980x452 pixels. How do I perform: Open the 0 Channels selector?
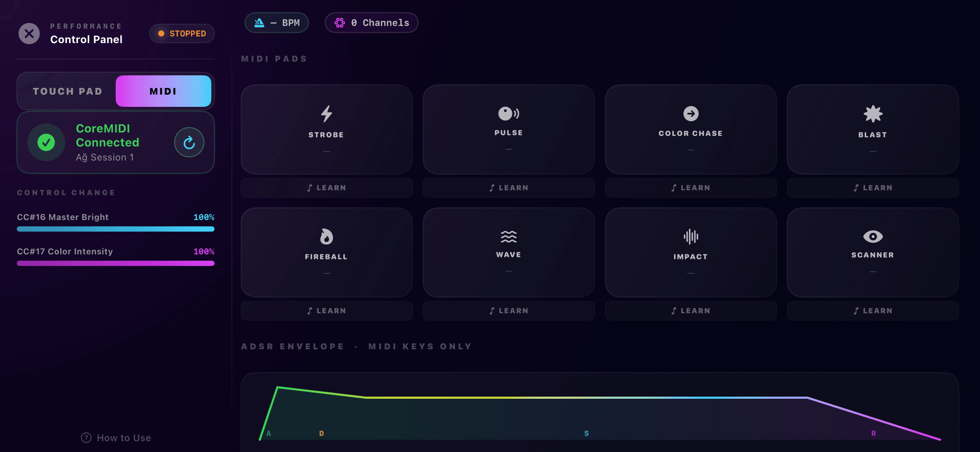[x=371, y=22]
